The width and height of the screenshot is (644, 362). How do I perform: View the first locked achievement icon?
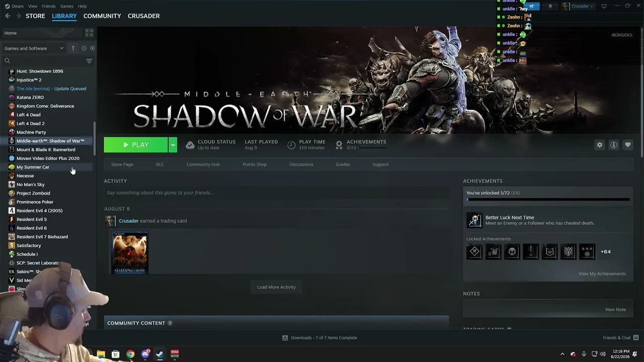(x=474, y=251)
